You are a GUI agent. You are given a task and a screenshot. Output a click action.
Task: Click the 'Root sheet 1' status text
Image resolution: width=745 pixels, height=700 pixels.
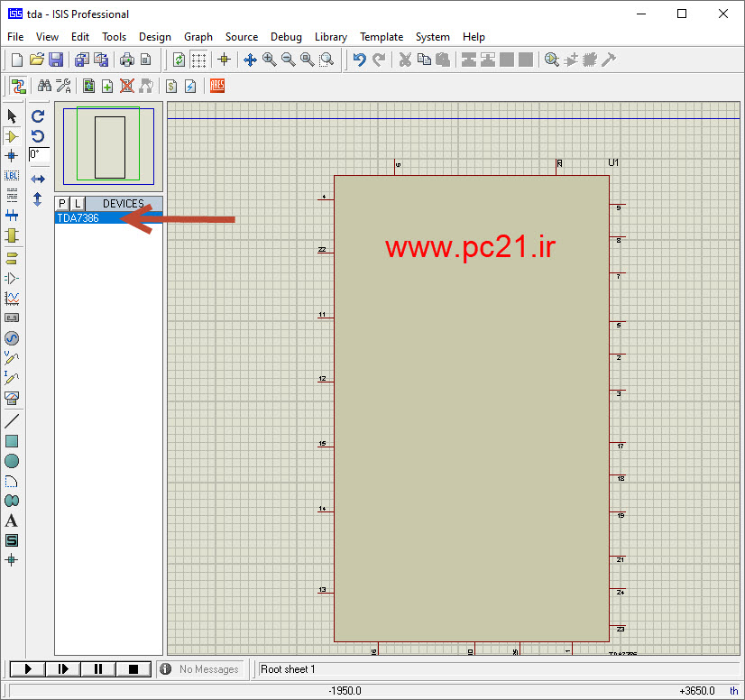288,669
